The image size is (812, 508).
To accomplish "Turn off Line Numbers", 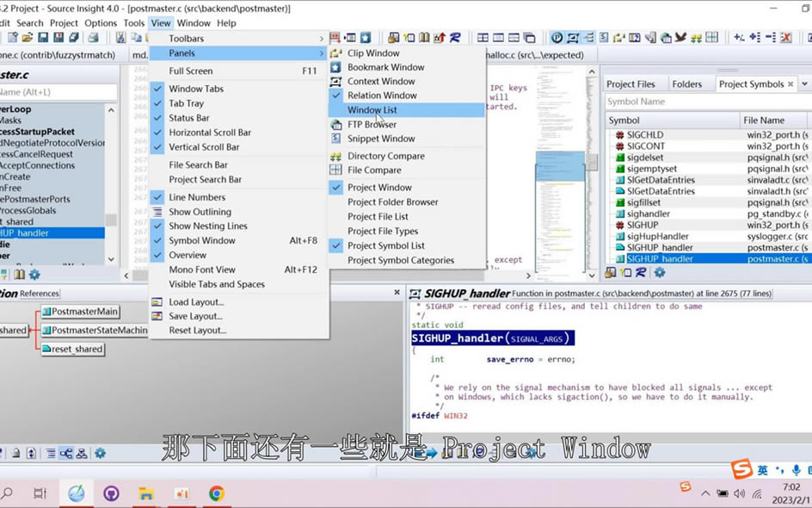I will click(239, 197).
